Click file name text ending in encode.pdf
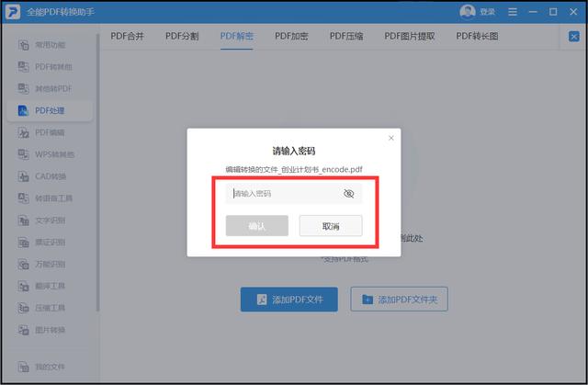This screenshot has height=385, width=588. click(294, 169)
